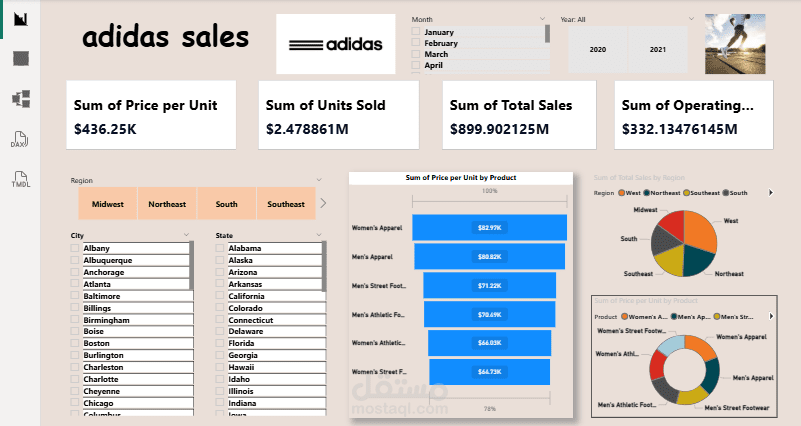Click the Women's Street Footwear funnel bar

tap(489, 372)
